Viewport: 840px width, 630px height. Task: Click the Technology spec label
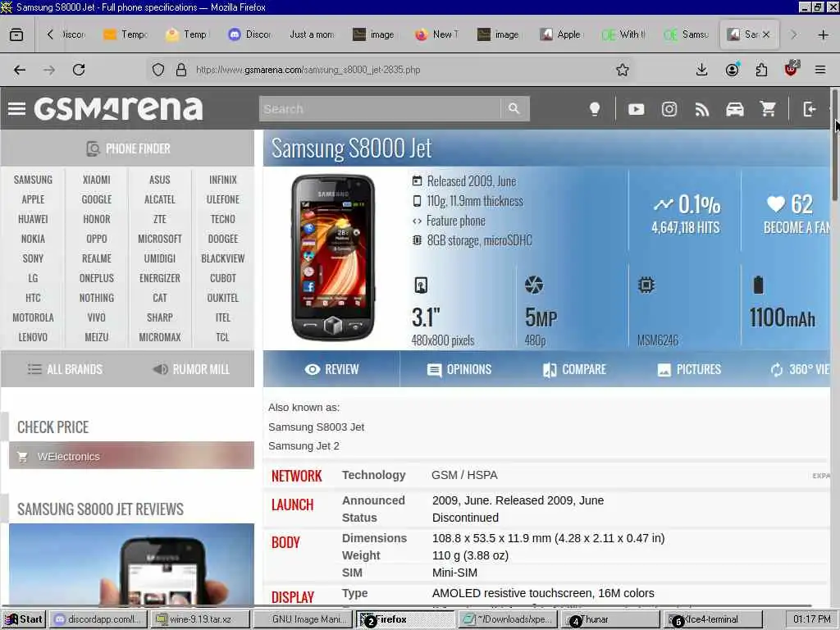(373, 475)
